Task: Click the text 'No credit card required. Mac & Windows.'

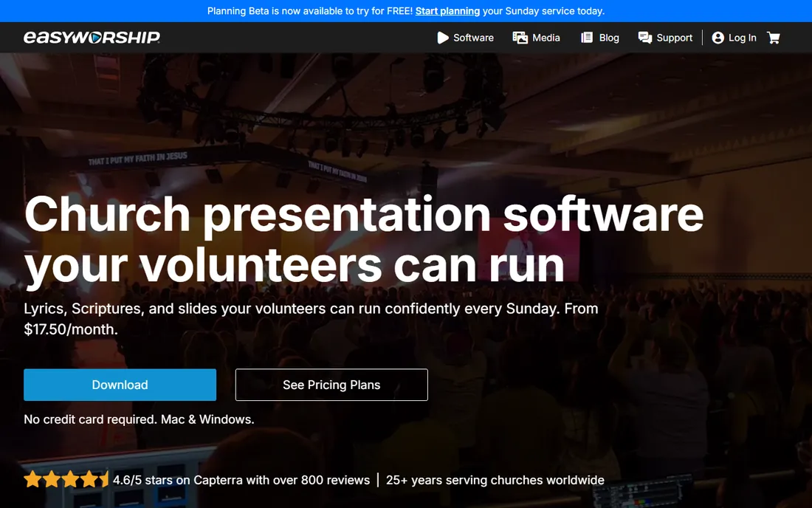Action: pos(140,419)
